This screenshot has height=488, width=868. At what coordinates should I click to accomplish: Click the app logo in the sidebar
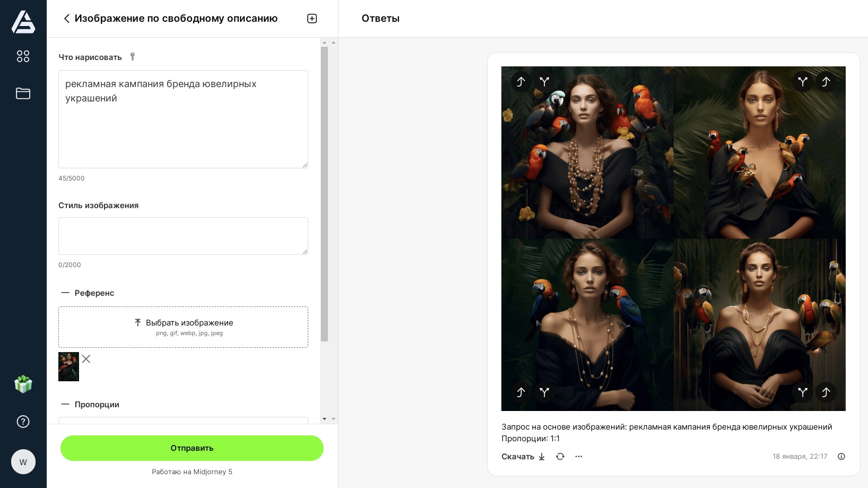click(23, 22)
